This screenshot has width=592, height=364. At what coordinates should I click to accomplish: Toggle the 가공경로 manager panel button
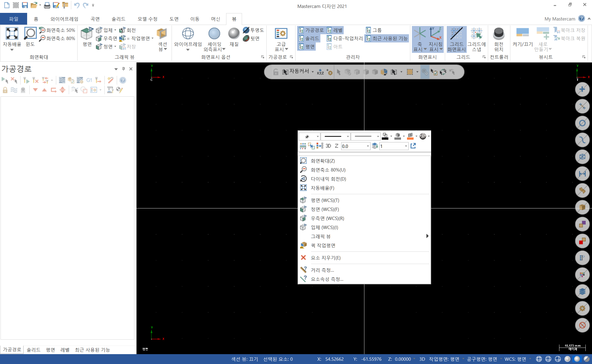point(311,30)
